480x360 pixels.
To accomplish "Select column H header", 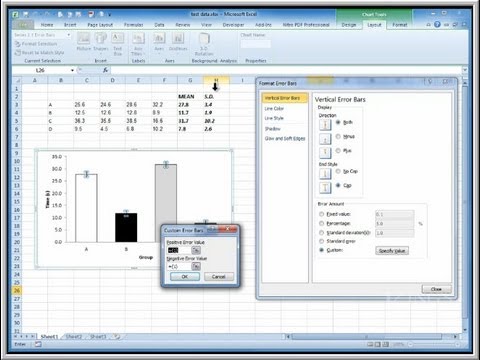I will point(216,80).
